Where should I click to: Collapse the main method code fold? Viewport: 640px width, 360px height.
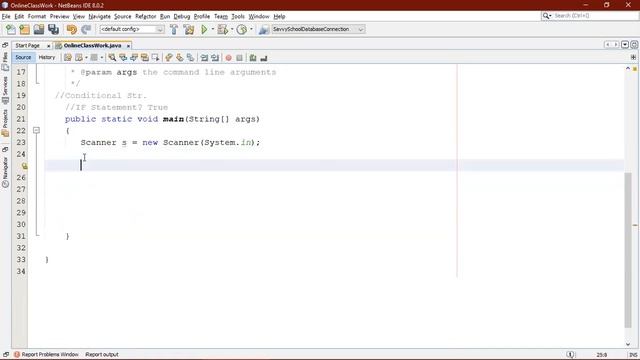pyautogui.click(x=36, y=131)
